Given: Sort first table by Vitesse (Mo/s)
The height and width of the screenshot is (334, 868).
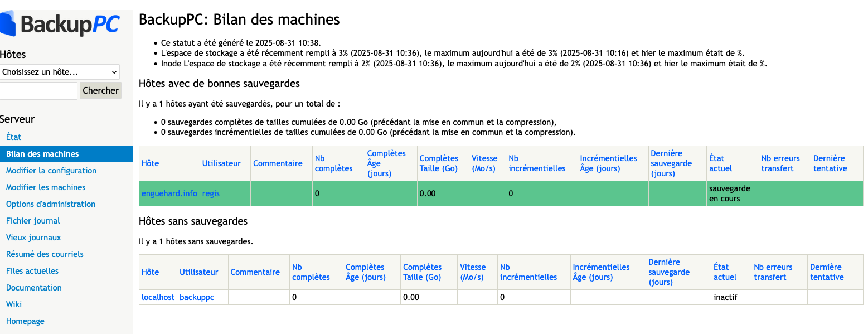Looking at the screenshot, I should pyautogui.click(x=484, y=163).
